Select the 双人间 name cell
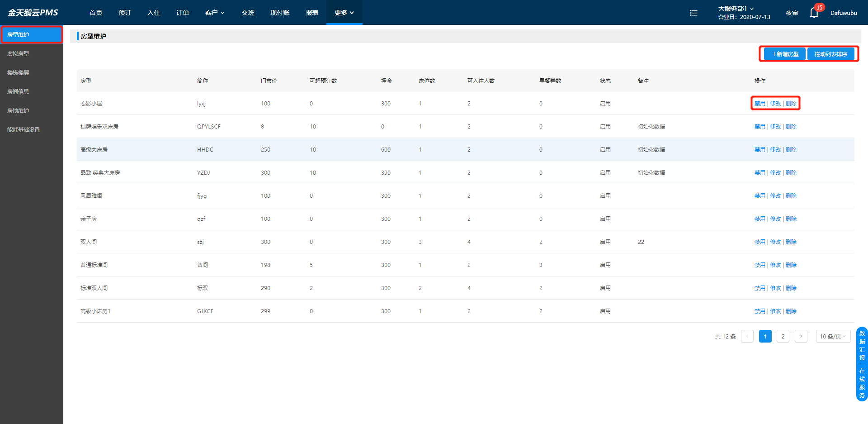 (x=89, y=242)
